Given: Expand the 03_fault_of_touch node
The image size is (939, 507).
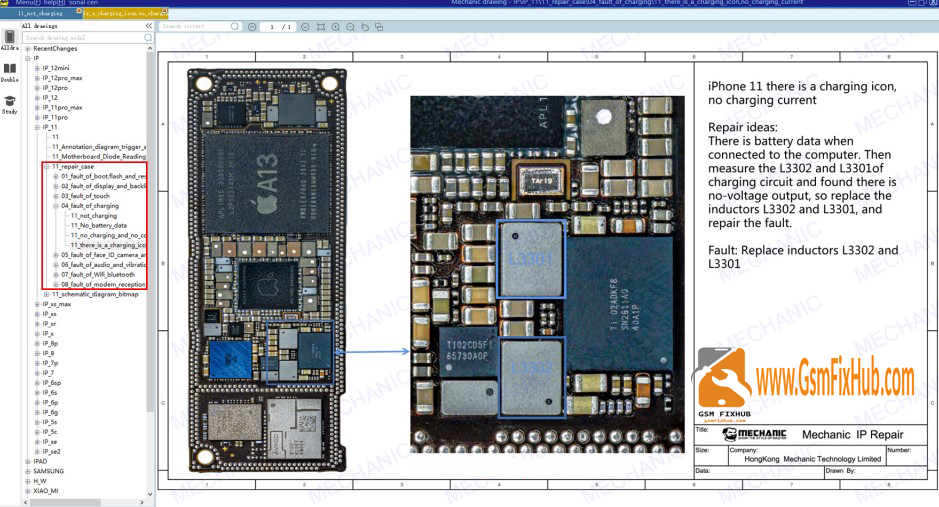Looking at the screenshot, I should 56,196.
